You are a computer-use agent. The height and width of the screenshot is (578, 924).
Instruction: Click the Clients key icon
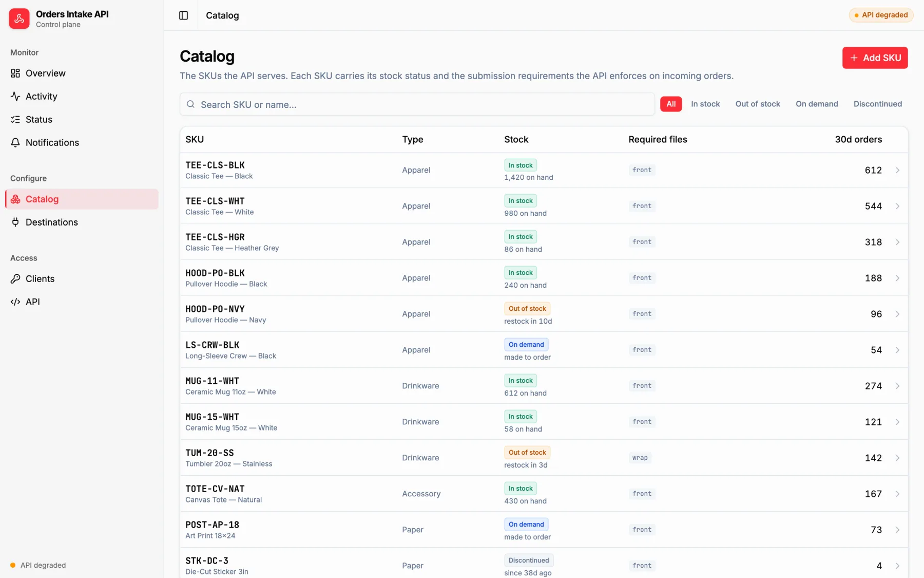coord(15,278)
